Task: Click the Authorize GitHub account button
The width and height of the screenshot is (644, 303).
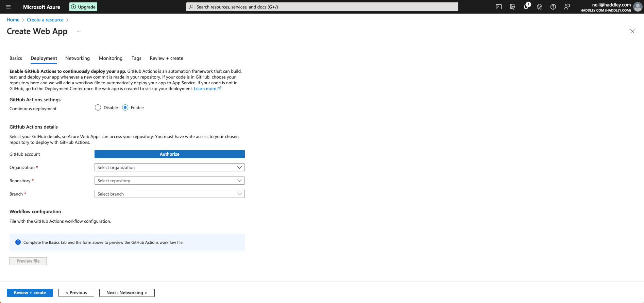Action: click(x=170, y=154)
